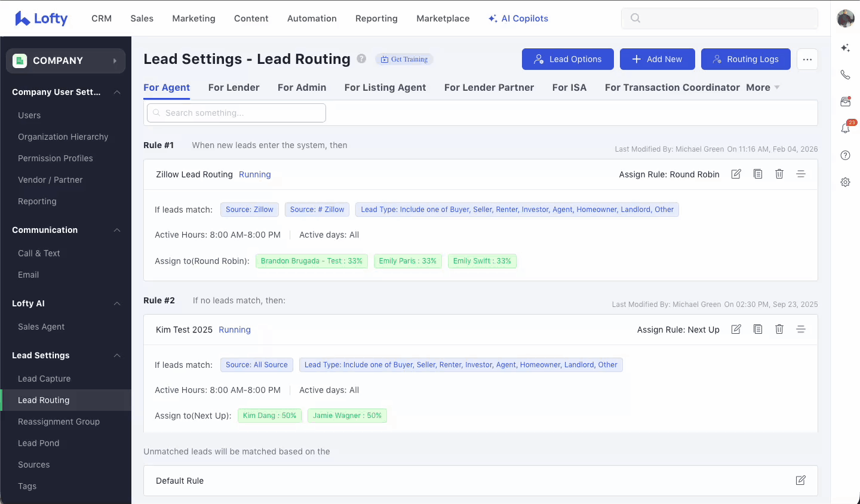Open the Reporting top menu
Viewport: 860px width, 504px height.
click(376, 19)
